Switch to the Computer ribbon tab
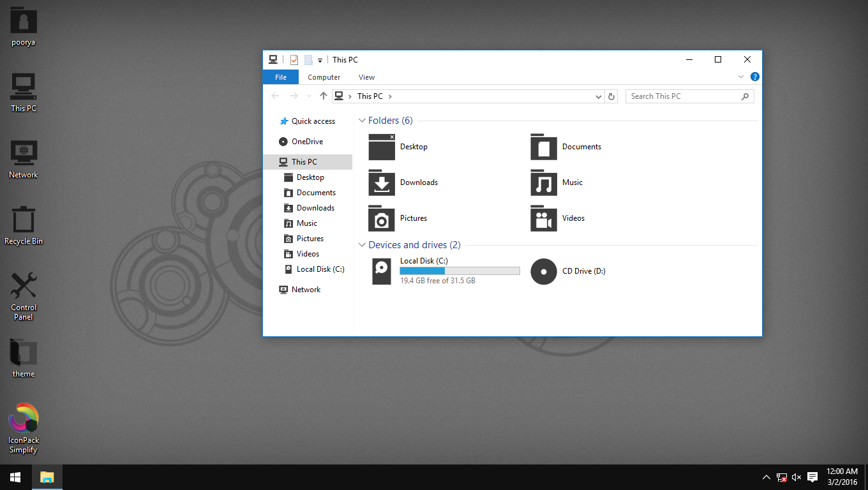Screen dimensions: 868x490 point(324,77)
